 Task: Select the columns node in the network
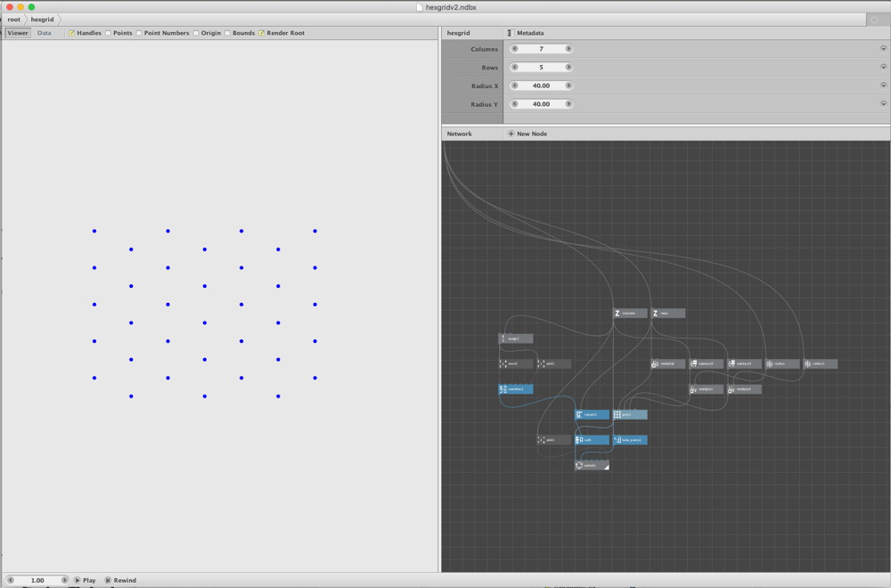(x=630, y=313)
